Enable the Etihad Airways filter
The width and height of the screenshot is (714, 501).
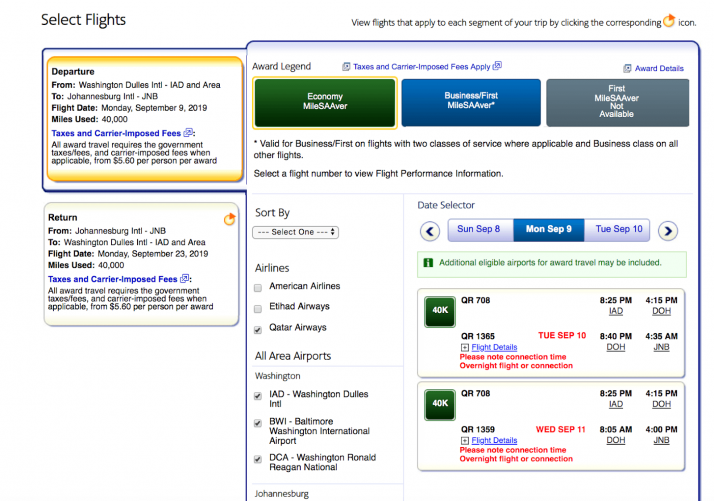coord(259,308)
